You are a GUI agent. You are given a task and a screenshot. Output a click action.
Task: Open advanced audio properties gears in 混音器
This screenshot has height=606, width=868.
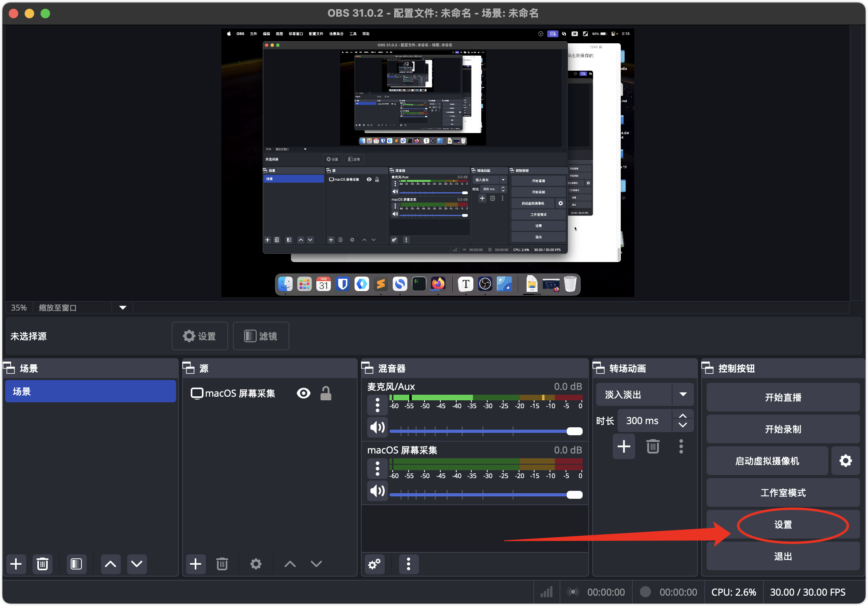point(374,564)
